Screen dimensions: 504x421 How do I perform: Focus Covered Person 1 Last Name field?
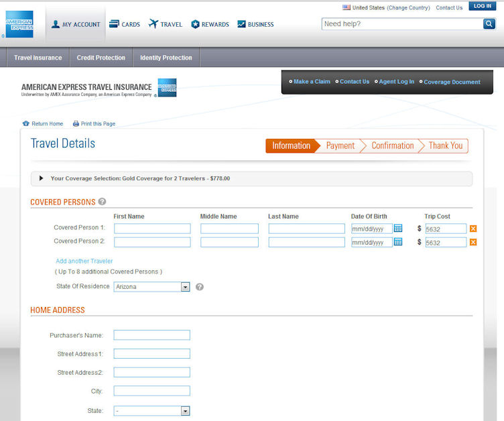pos(307,229)
